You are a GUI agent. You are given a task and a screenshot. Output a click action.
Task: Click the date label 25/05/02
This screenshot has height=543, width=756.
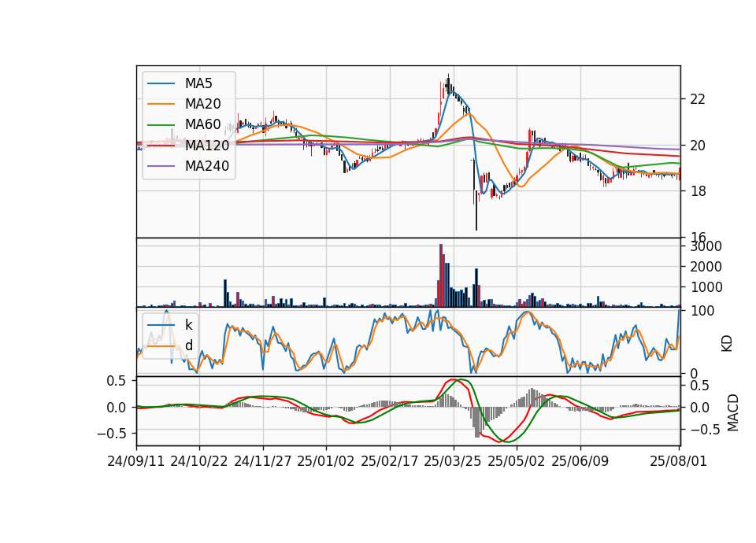517,461
